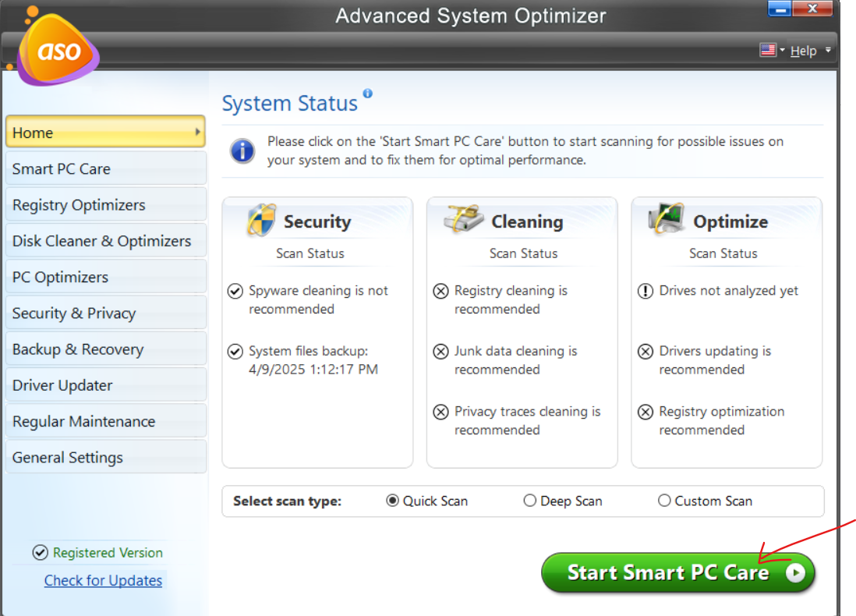Click the Optimize monitor icon
The image size is (856, 616).
point(667,219)
